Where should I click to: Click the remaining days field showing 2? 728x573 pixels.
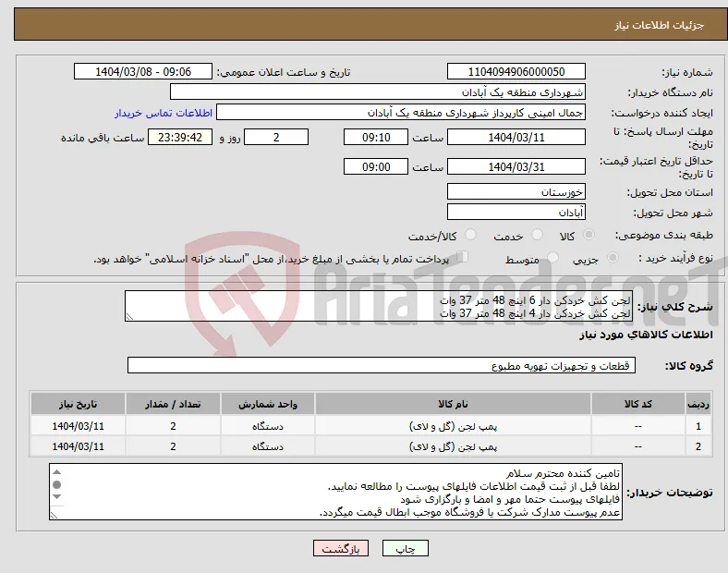coord(276,137)
